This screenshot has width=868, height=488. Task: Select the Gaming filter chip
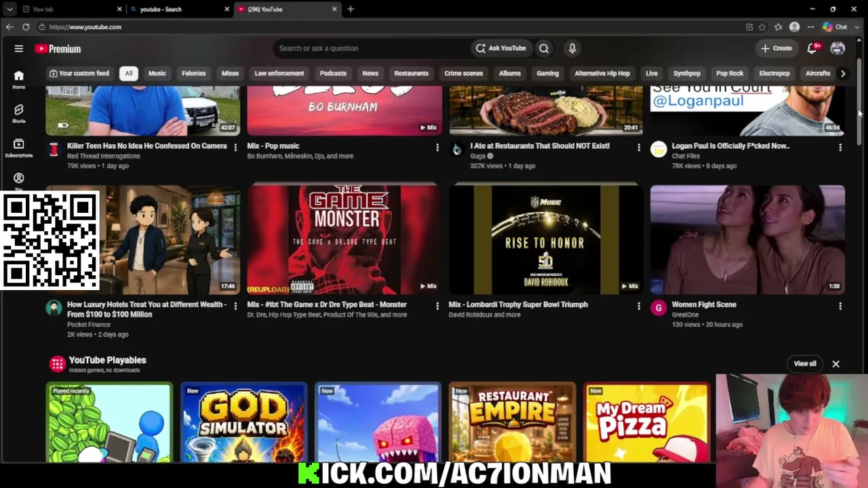point(548,73)
